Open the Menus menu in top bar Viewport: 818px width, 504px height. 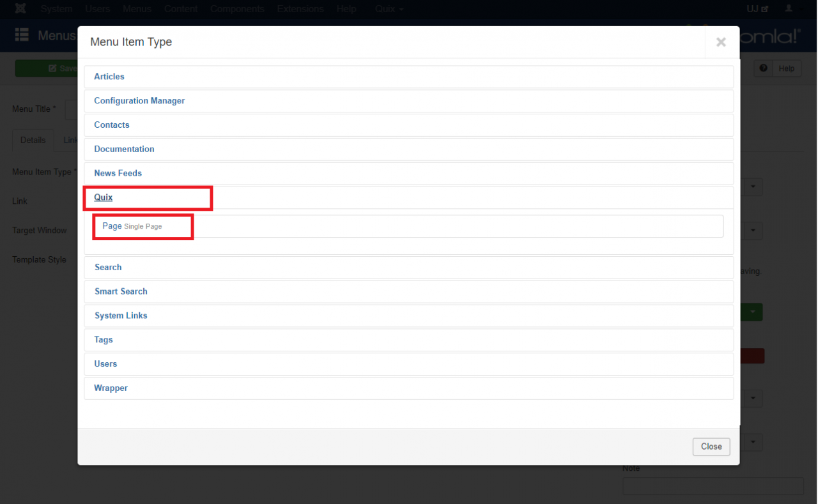137,9
